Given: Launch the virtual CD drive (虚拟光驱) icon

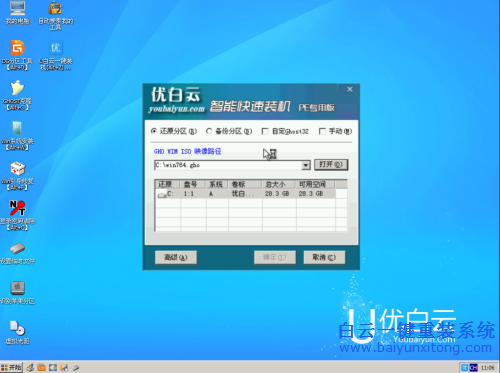Looking at the screenshot, I should [x=17, y=333].
